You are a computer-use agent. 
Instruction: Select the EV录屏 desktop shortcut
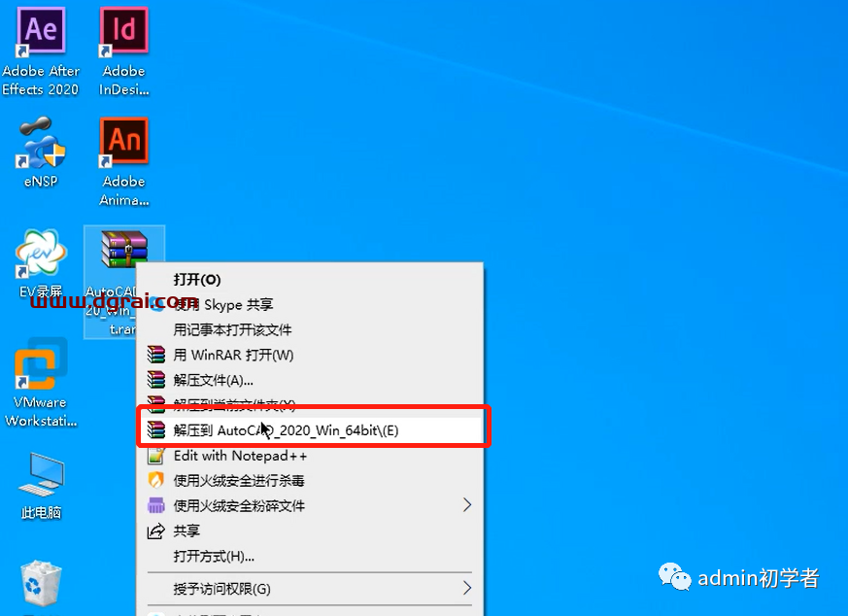point(41,264)
